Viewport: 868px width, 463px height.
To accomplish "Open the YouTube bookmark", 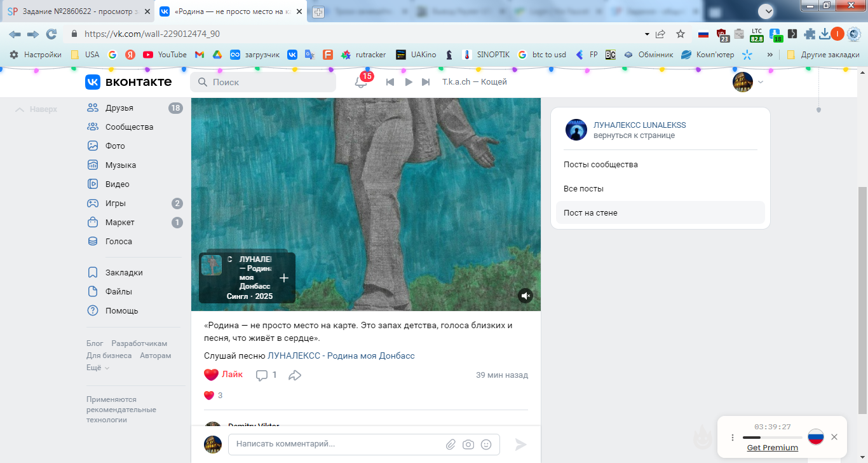I will 165,55.
